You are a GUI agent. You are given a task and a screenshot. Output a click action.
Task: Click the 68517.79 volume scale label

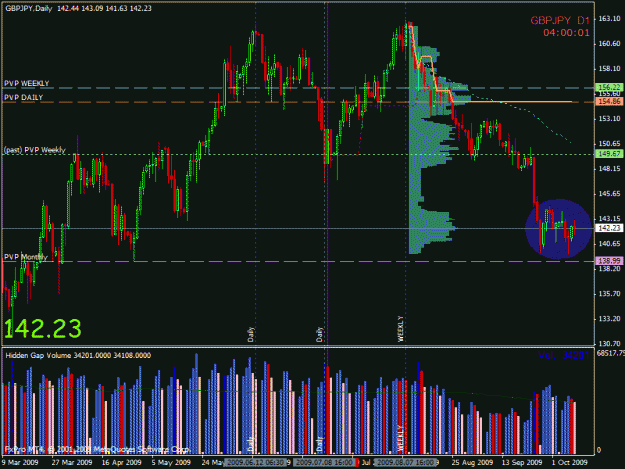pyautogui.click(x=611, y=353)
